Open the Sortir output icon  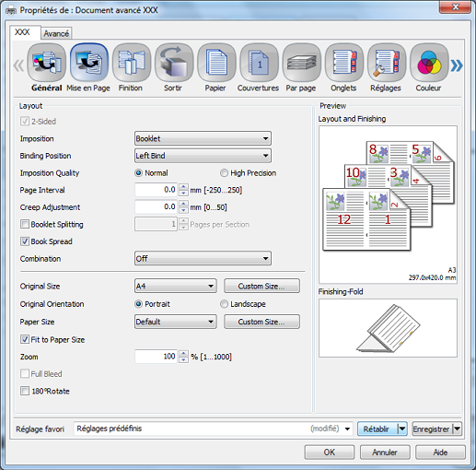pos(174,63)
